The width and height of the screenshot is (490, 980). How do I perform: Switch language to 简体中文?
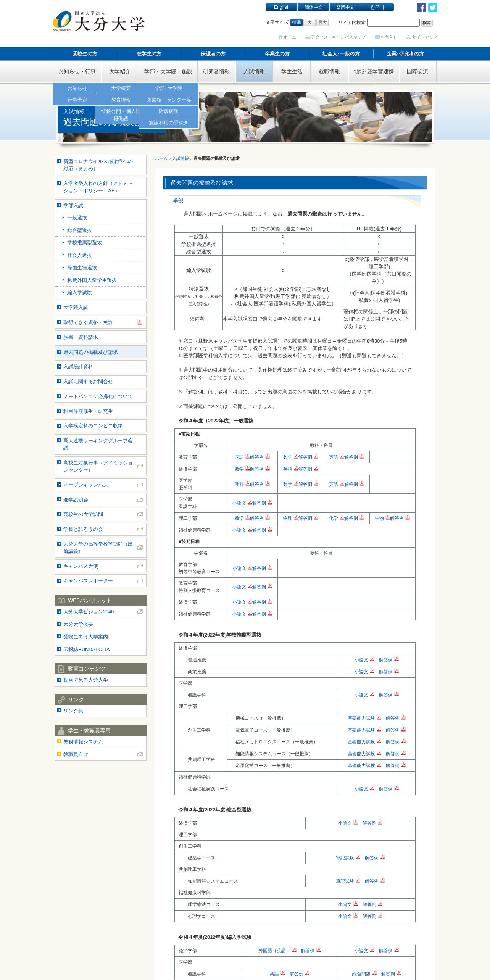[x=314, y=7]
